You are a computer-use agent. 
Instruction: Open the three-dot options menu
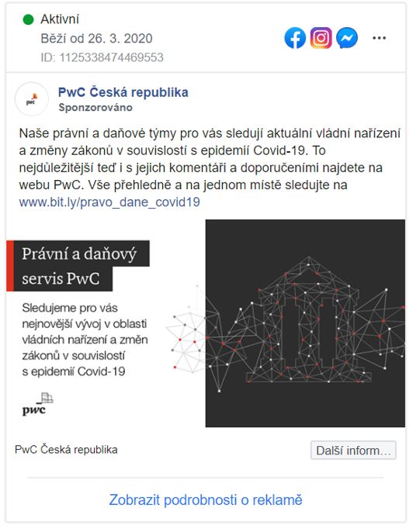[379, 38]
